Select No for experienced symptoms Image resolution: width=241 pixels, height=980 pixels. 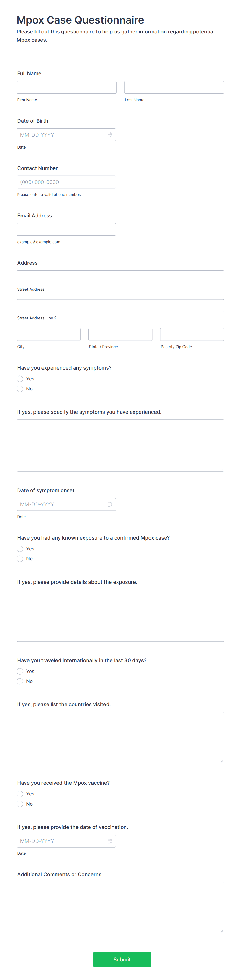tap(20, 389)
